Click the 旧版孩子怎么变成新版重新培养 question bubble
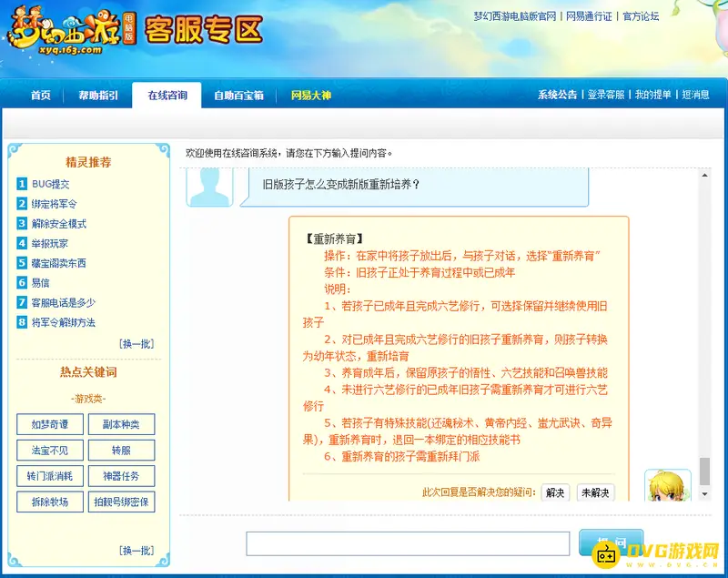 click(414, 188)
